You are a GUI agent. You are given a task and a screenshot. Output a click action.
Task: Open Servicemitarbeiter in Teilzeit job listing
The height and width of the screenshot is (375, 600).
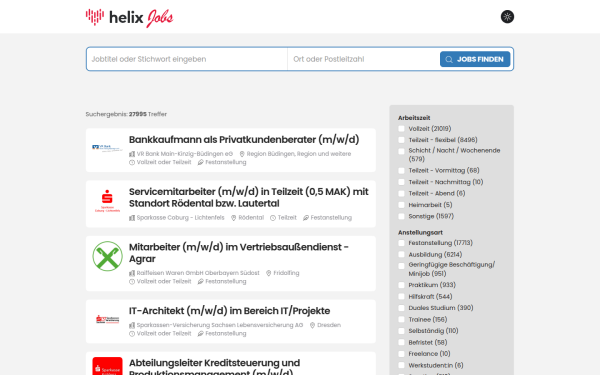click(249, 197)
